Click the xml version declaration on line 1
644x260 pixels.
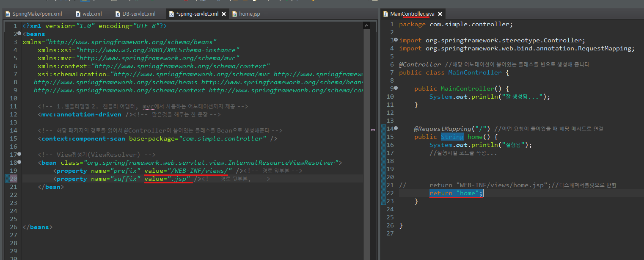pos(95,26)
